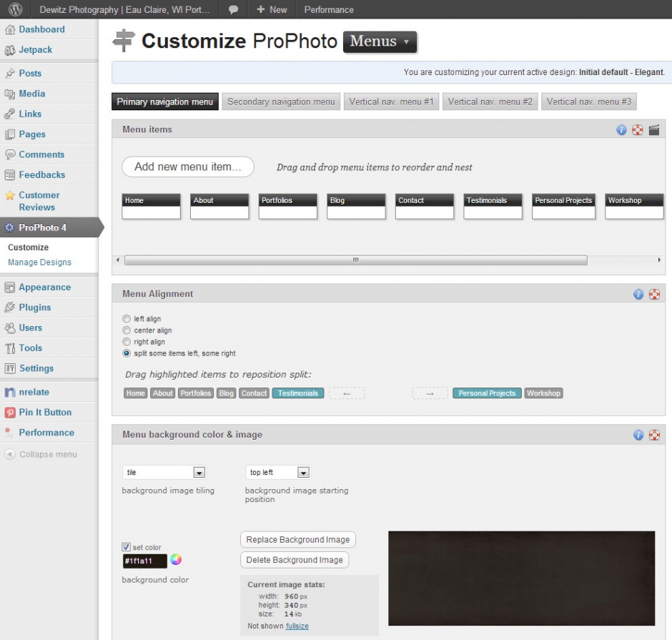This screenshot has width=672, height=640.
Task: Click the Links chain icon
Action: coord(10,114)
